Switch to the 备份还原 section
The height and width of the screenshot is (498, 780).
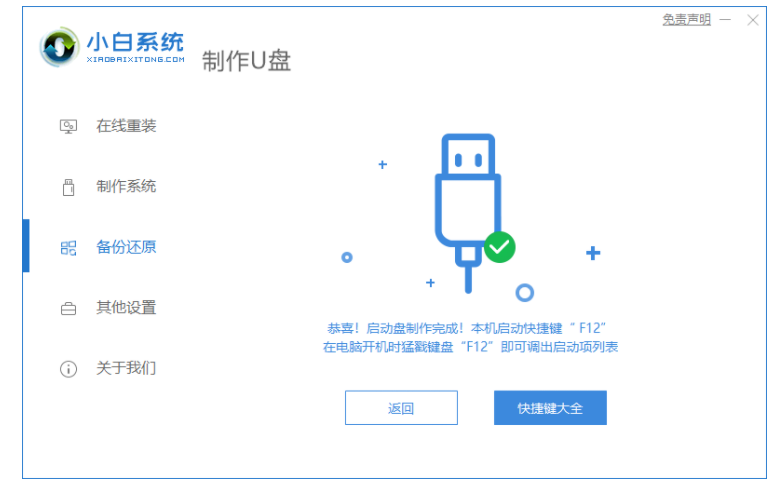click(x=126, y=247)
